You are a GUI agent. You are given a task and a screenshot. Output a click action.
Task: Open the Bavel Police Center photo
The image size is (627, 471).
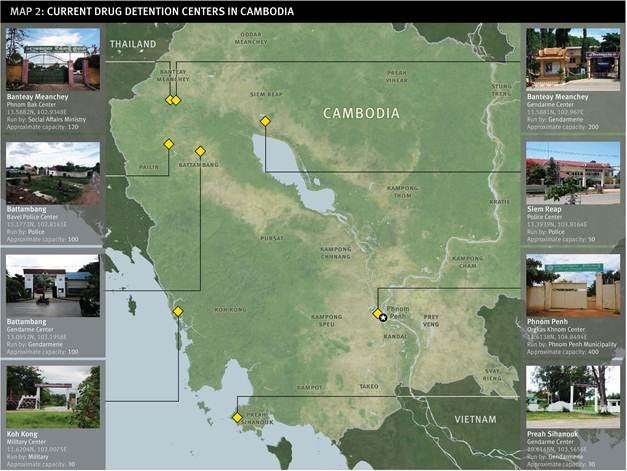pos(53,173)
